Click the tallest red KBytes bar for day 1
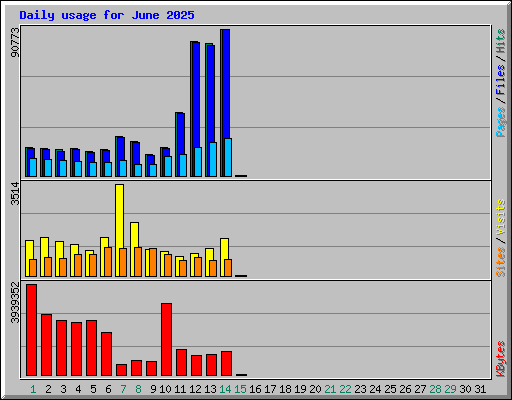 pyautogui.click(x=32, y=330)
